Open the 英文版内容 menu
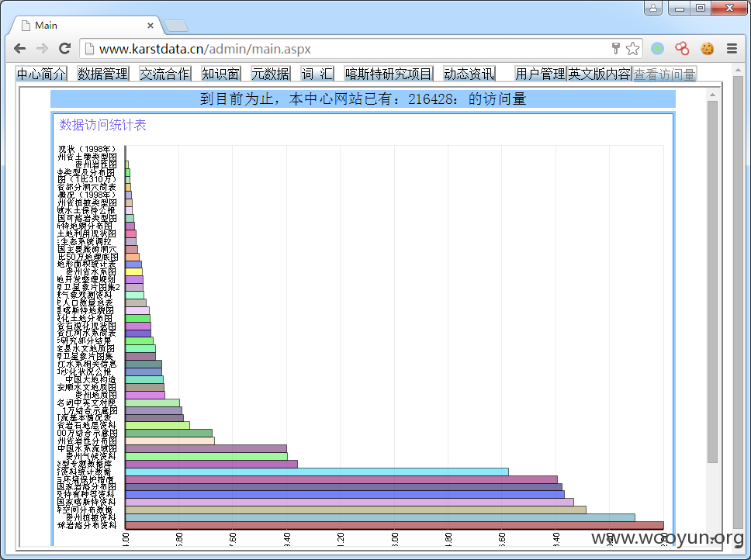The height and width of the screenshot is (560, 751). [599, 74]
